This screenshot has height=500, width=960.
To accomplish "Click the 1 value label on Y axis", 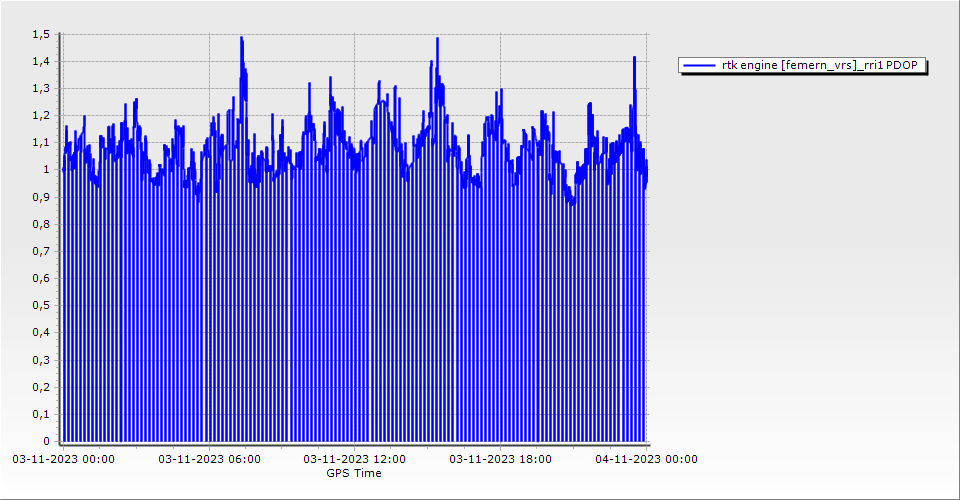I will point(45,170).
